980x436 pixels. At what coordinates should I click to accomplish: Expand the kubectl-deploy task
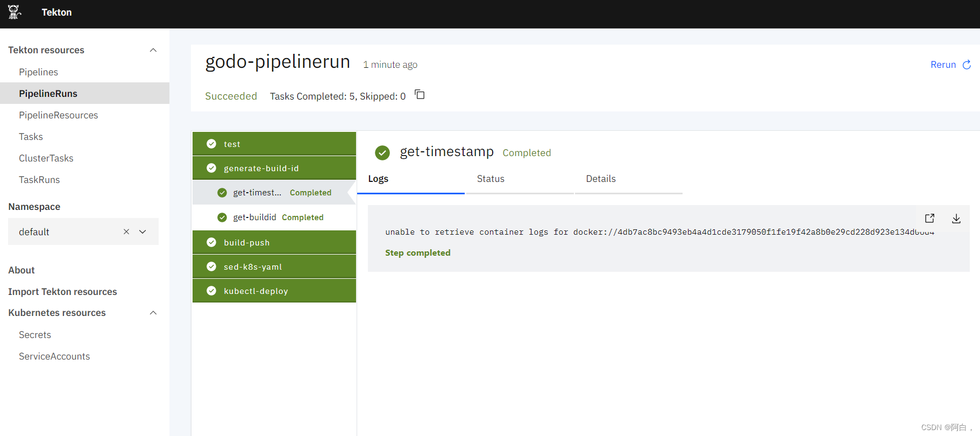click(274, 291)
